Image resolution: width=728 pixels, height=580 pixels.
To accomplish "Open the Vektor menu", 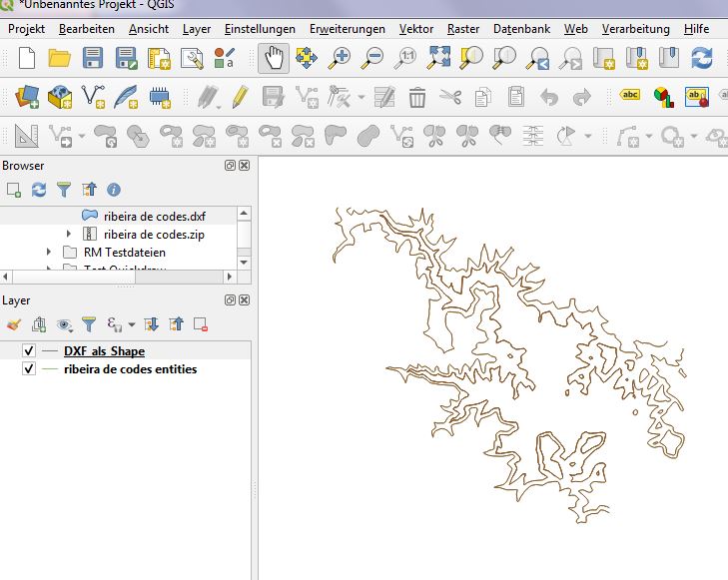I will pos(415,29).
